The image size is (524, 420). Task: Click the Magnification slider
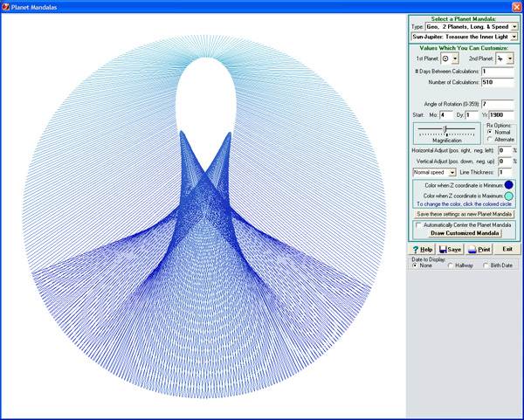tap(446, 129)
